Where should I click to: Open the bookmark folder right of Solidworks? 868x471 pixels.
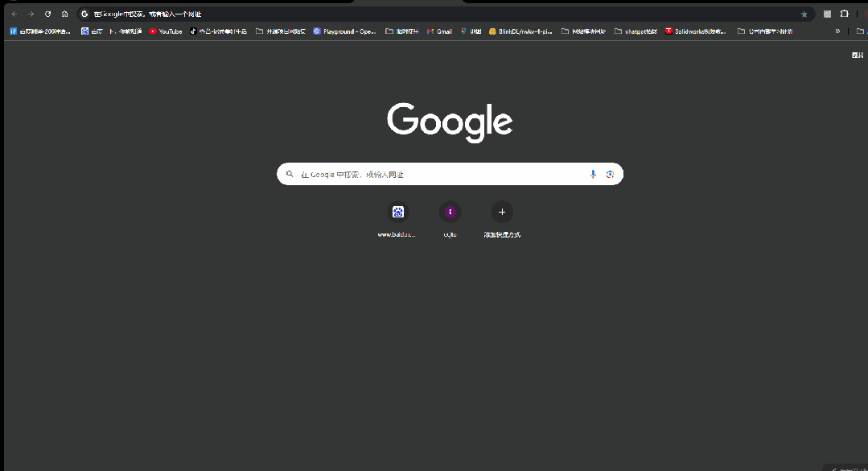pos(765,31)
